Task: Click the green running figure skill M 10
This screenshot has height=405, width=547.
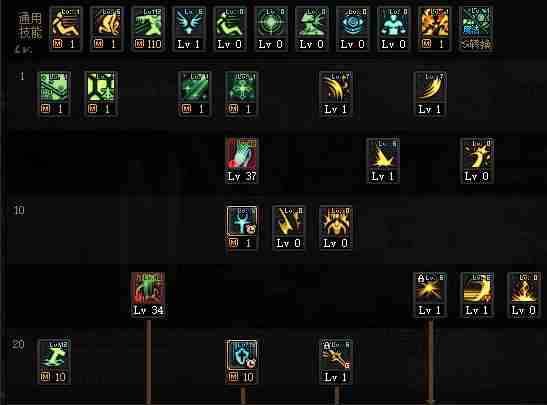Action: tap(54, 361)
